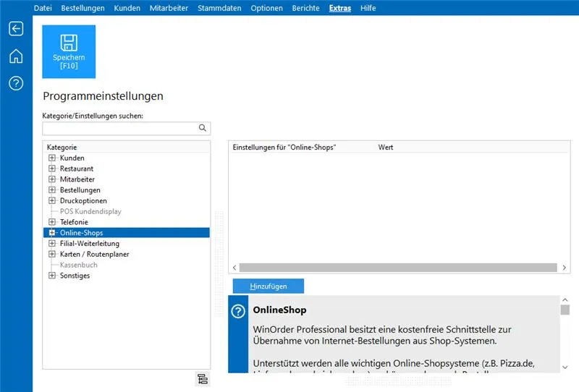Viewport: 579px width, 392px height.
Task: Open the Extras menu
Action: [x=340, y=8]
